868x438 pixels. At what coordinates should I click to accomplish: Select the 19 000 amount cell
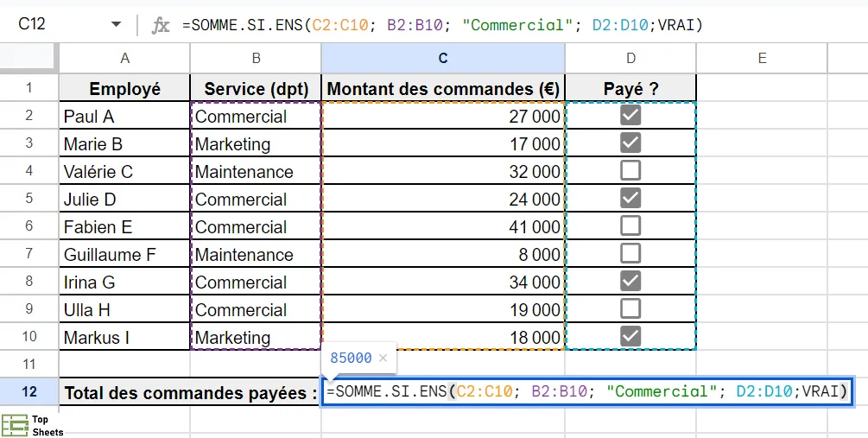[x=443, y=309]
